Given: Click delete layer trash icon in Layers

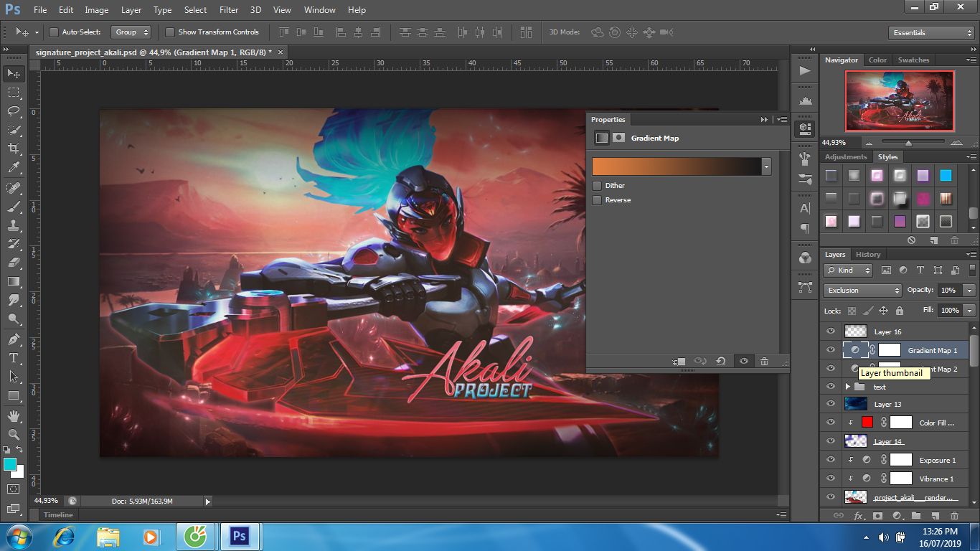Looking at the screenshot, I should (954, 516).
